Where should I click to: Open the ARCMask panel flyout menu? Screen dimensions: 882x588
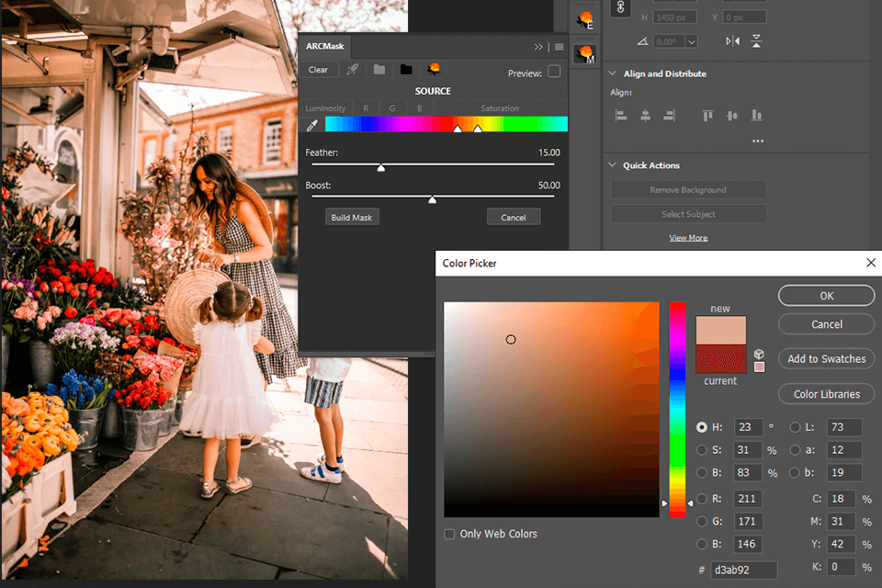560,47
